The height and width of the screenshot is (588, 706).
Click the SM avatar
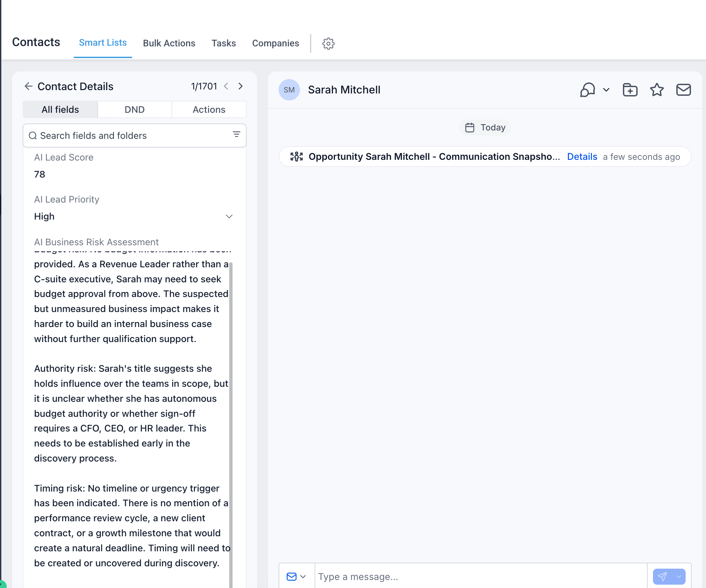(289, 90)
